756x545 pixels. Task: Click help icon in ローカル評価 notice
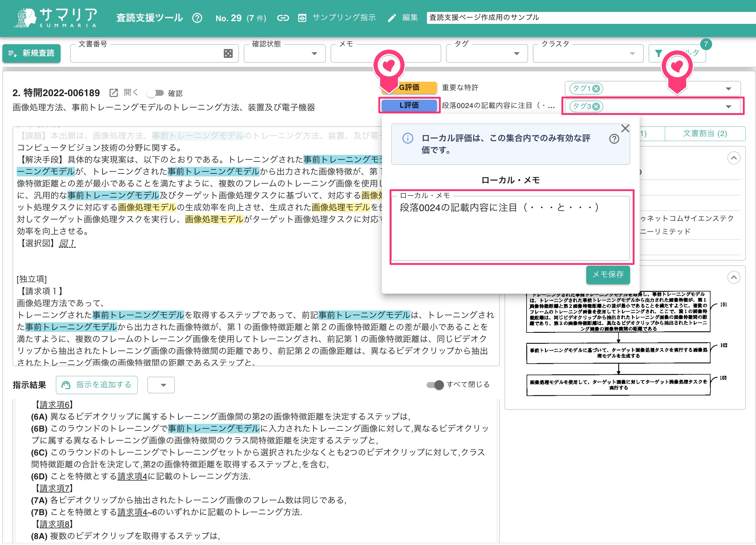click(614, 139)
